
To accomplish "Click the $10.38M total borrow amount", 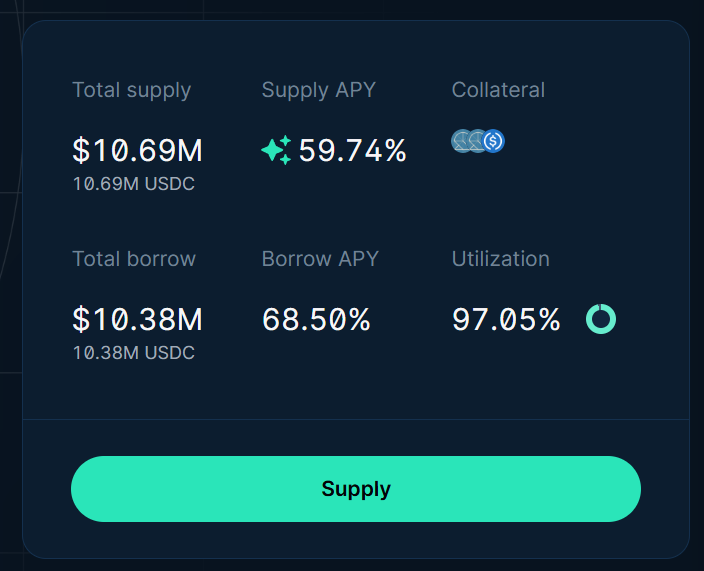I will point(137,320).
